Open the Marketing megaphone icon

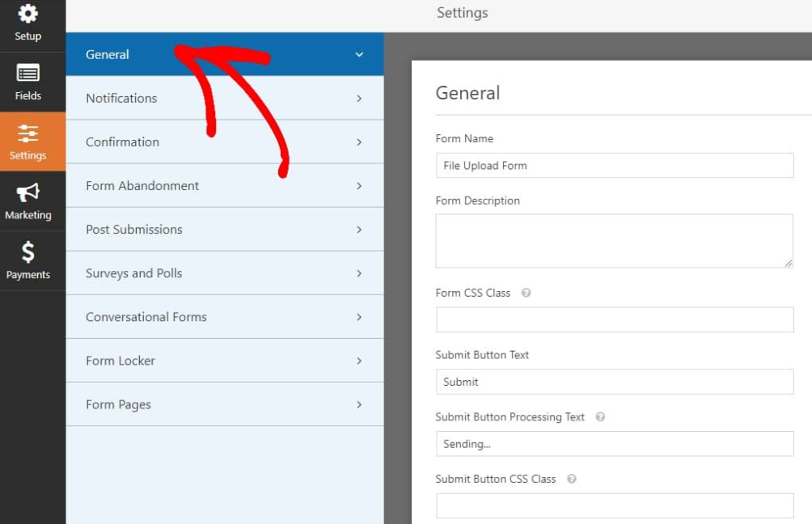(x=28, y=192)
